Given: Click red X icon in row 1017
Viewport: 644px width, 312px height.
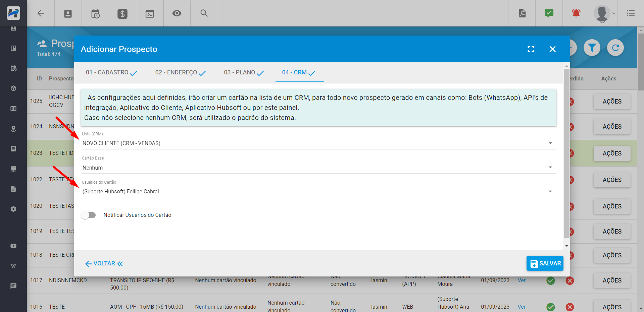Looking at the screenshot, I should click(x=570, y=281).
